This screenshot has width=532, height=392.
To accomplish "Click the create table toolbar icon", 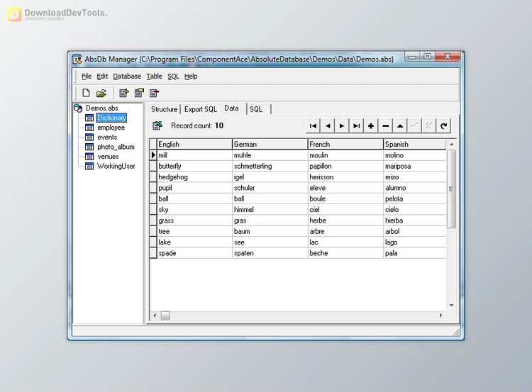I will (124, 93).
